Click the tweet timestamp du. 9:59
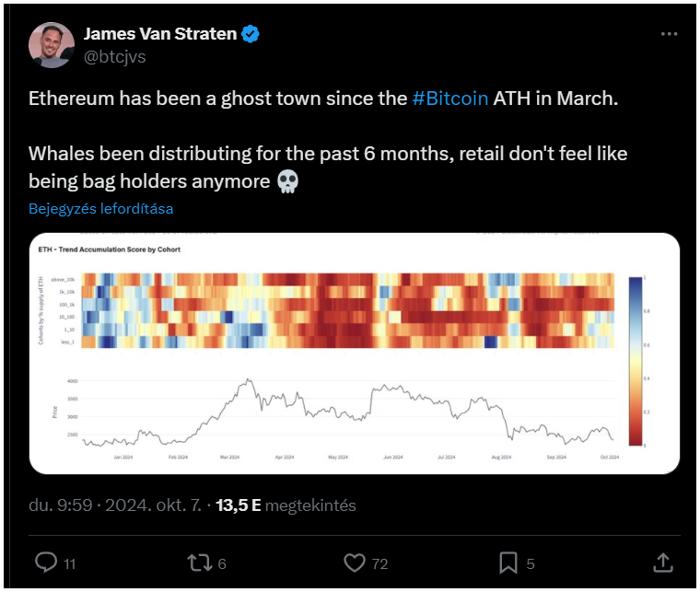 pyautogui.click(x=60, y=505)
